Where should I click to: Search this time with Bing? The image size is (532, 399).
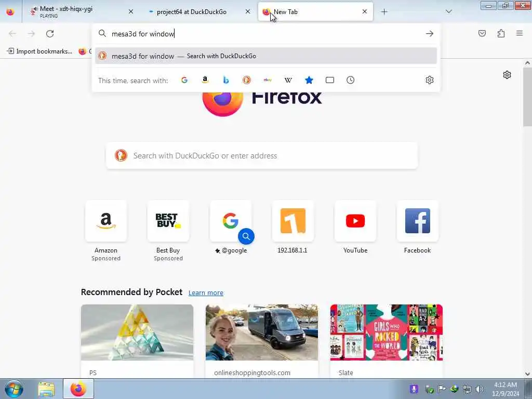[x=226, y=80]
